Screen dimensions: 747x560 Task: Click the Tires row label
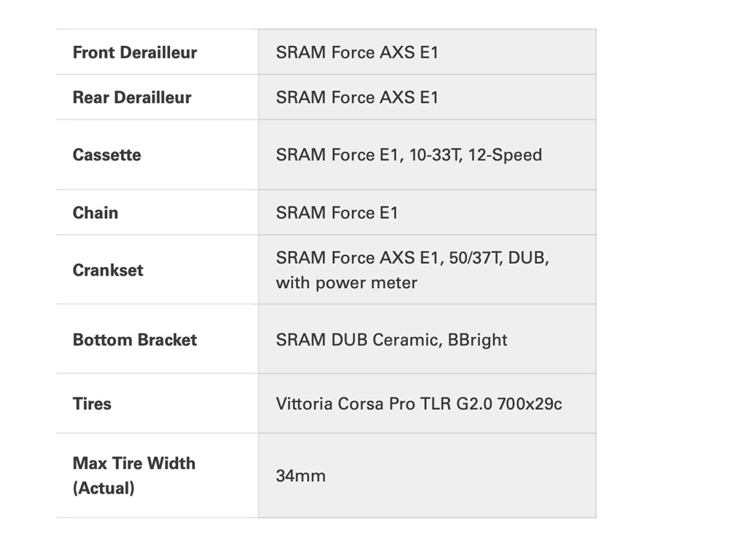pyautogui.click(x=92, y=404)
